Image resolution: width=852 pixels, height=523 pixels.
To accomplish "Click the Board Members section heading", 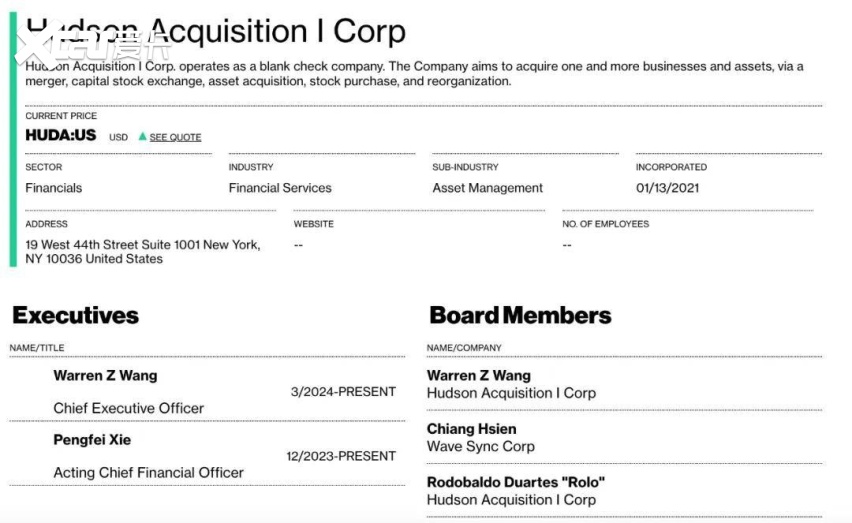I will [x=520, y=315].
